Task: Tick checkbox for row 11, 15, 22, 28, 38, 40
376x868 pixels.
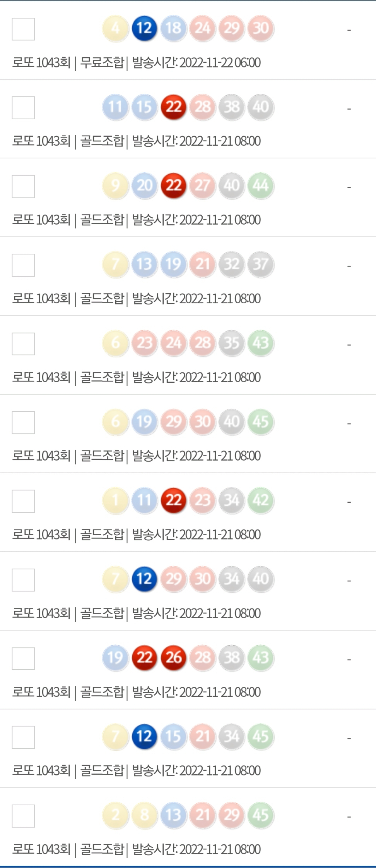Action: 23,108
